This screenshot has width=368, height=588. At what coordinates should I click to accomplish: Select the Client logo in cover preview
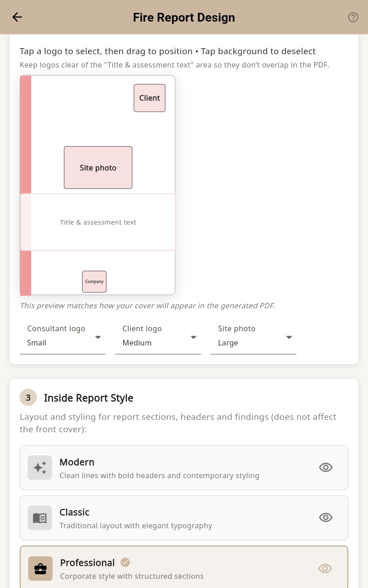tap(149, 98)
